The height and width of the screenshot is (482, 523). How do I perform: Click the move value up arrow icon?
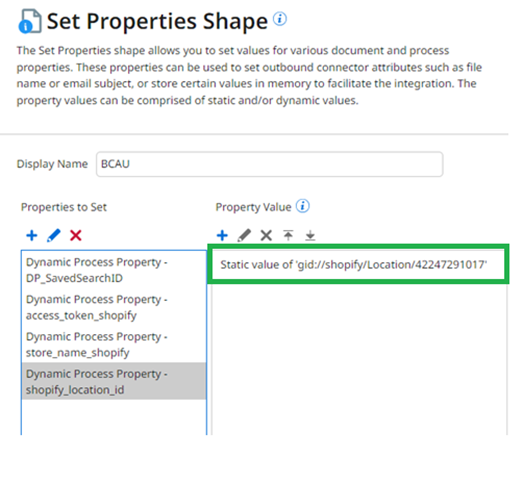tap(288, 235)
